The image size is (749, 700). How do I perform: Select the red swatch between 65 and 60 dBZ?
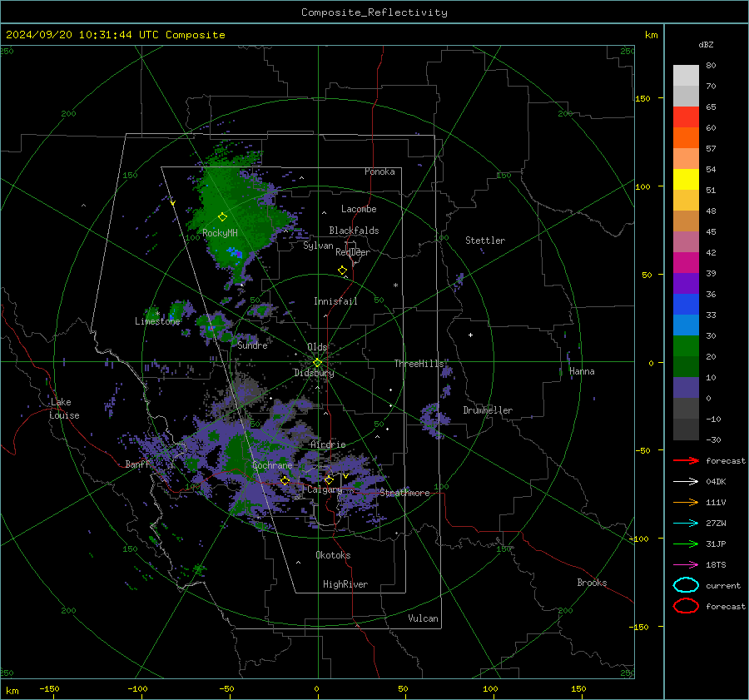pos(686,117)
